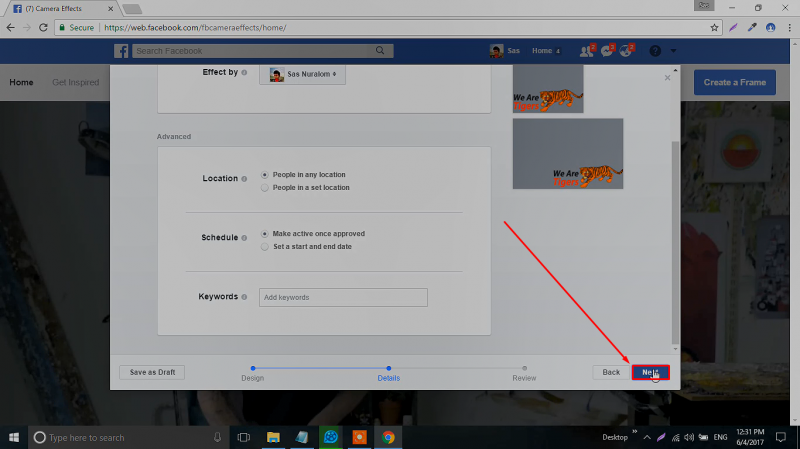The width and height of the screenshot is (800, 449).
Task: Click the Facebook logo icon
Action: pyautogui.click(x=120, y=51)
